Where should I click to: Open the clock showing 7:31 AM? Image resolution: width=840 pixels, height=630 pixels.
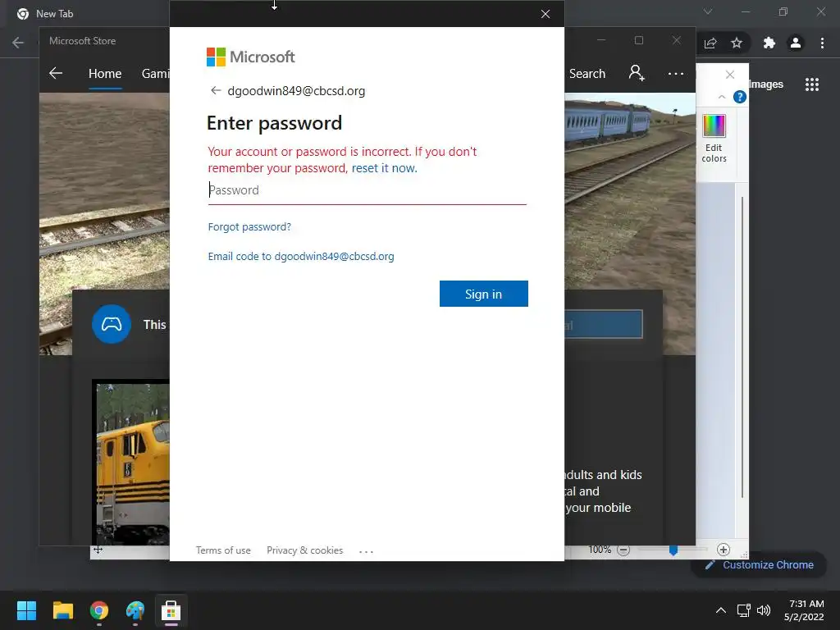[x=804, y=610]
